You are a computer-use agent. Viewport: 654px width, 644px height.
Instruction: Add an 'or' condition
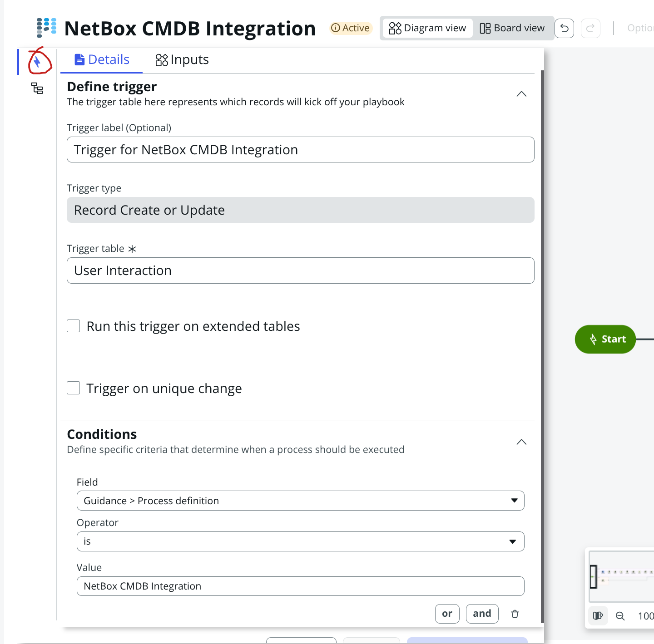pyautogui.click(x=447, y=614)
